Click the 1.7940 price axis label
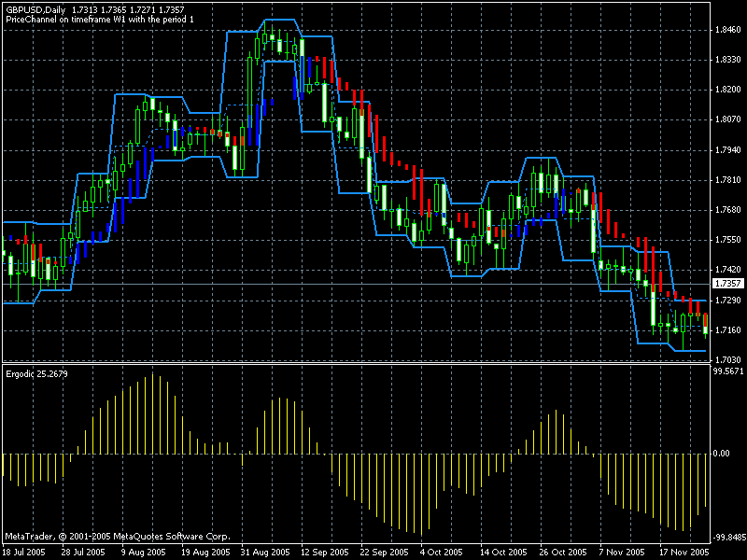Viewport: 747px width, 560px height. [x=728, y=150]
